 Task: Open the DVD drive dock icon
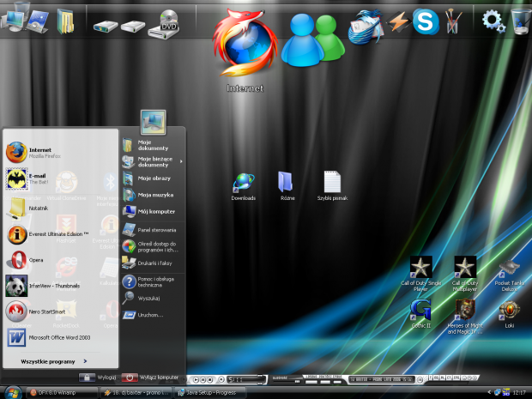point(164,24)
